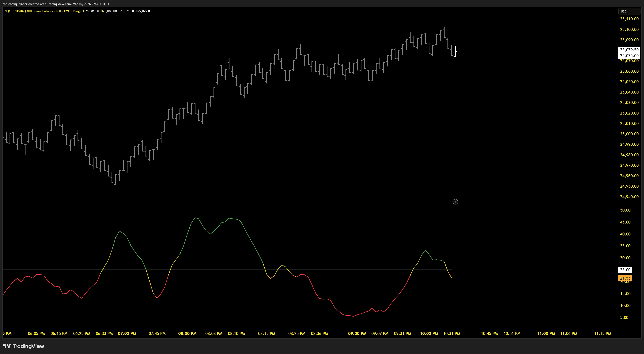Click the 24,950.00 price scale label
644x354 pixels.
[629, 186]
